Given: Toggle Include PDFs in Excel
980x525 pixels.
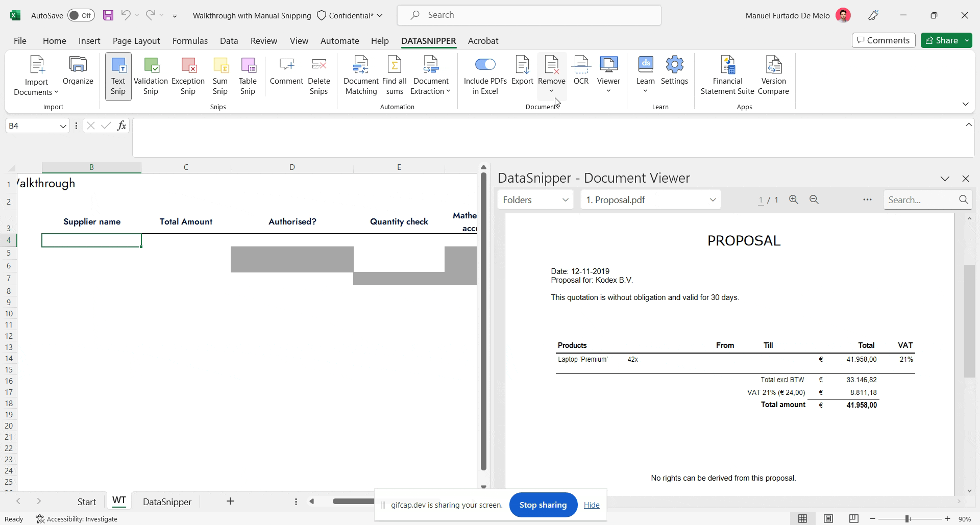Looking at the screenshot, I should [485, 76].
